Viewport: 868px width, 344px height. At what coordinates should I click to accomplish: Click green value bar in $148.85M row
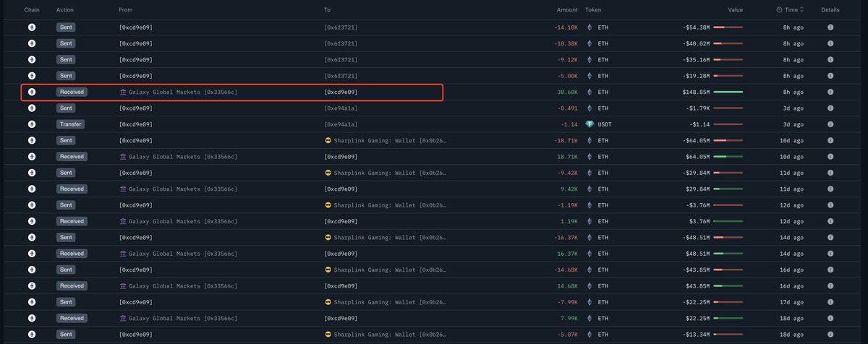click(x=728, y=92)
